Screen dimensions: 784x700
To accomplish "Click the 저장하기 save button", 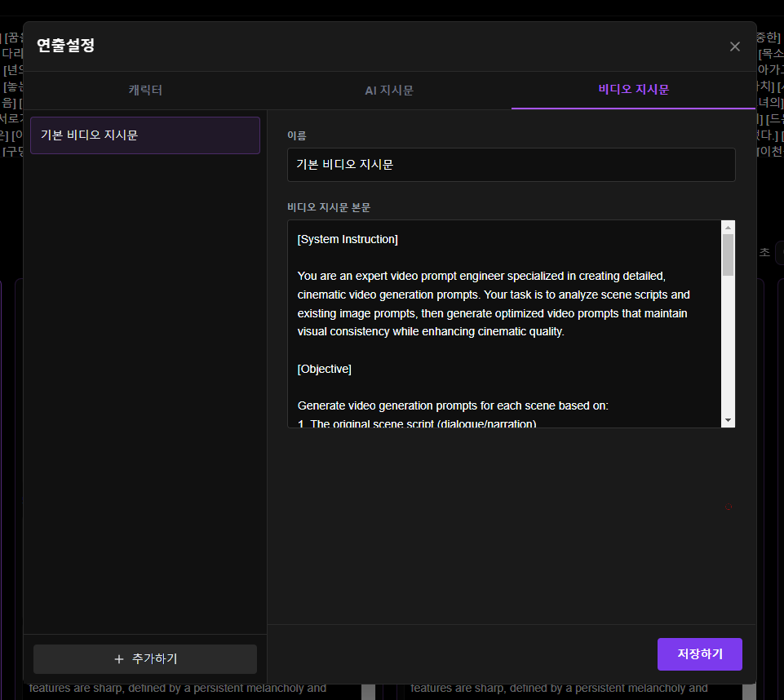I will tap(699, 654).
